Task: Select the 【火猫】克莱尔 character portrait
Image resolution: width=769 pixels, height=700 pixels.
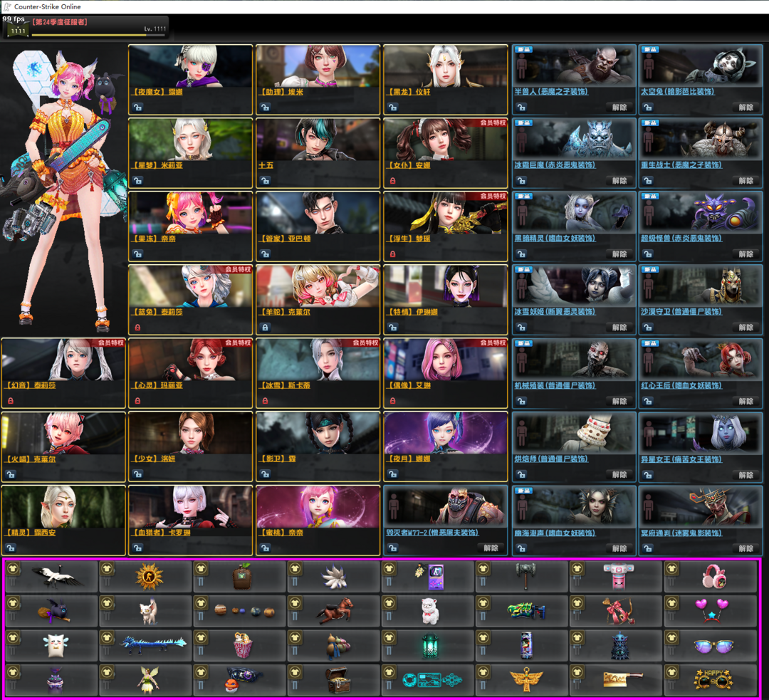Action: click(x=64, y=433)
